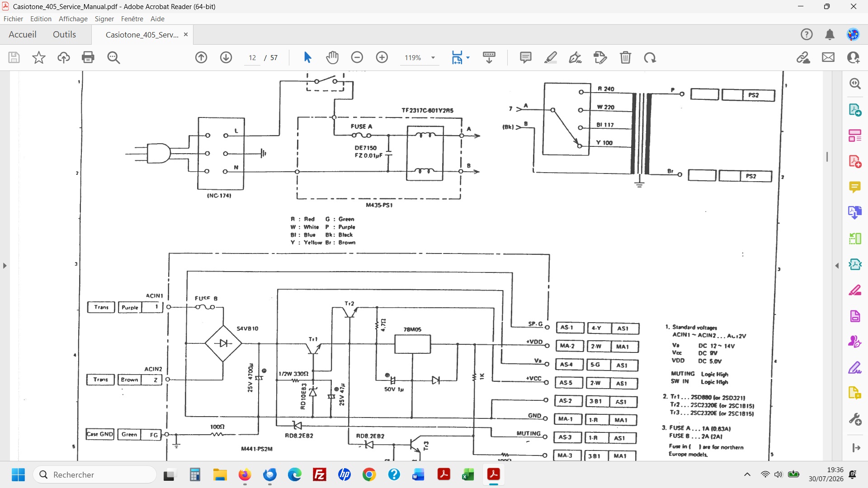This screenshot has height=488, width=868.
Task: Open the share with others icon
Action: [853, 57]
